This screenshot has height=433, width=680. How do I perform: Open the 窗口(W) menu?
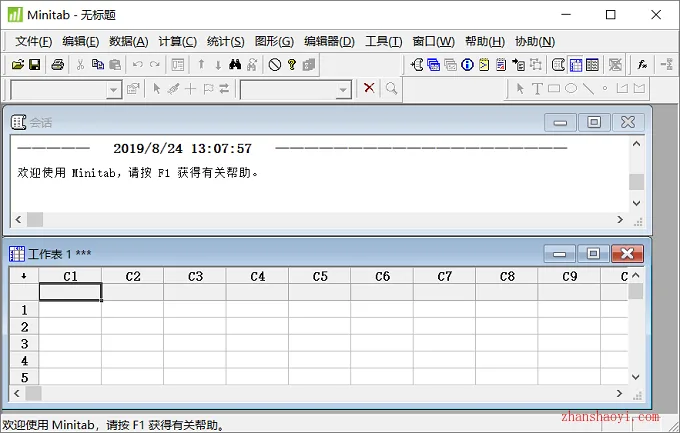click(433, 42)
